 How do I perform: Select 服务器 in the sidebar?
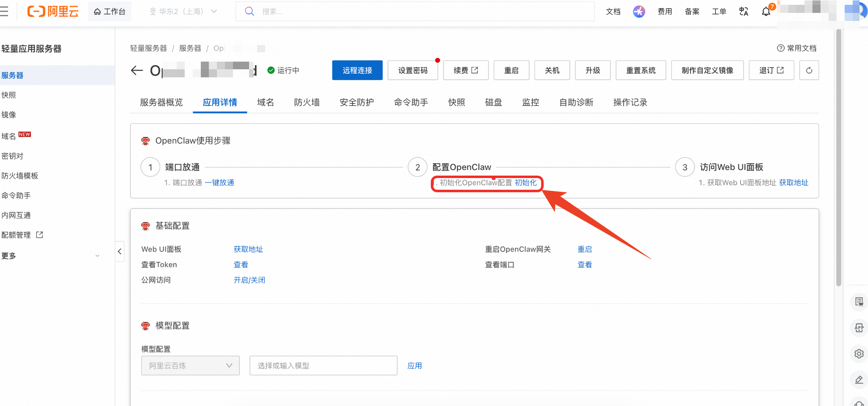point(57,75)
